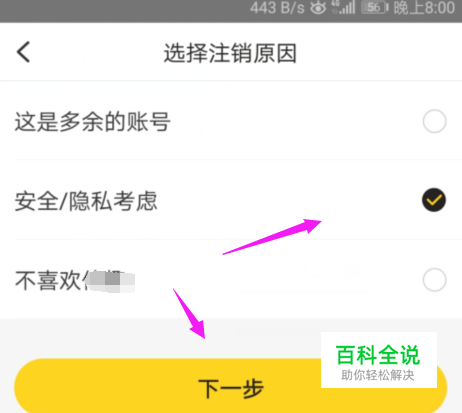Tap the 晚上8:00 clock in status bar
Screen dimensions: 462x413
424,8
